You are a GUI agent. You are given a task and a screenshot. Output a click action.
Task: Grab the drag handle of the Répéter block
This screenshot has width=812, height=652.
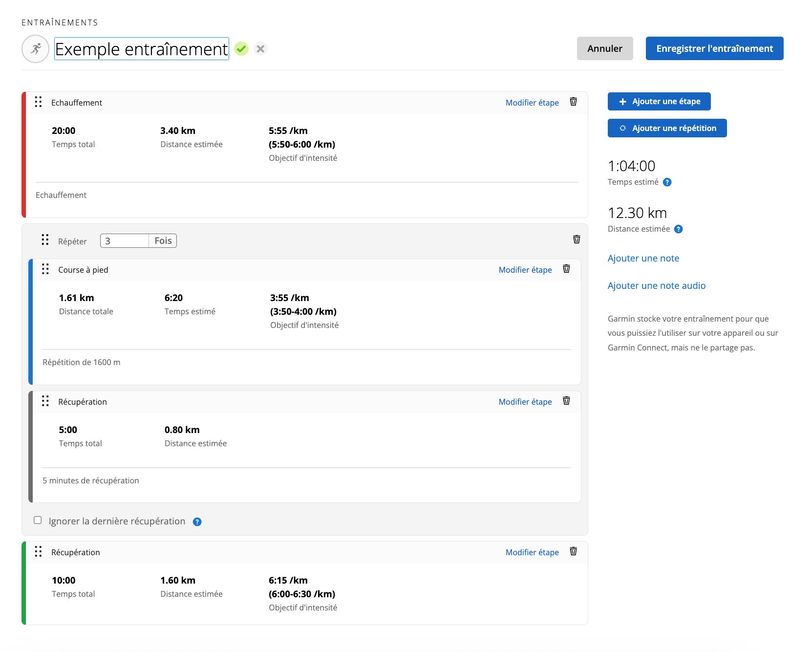(x=45, y=239)
